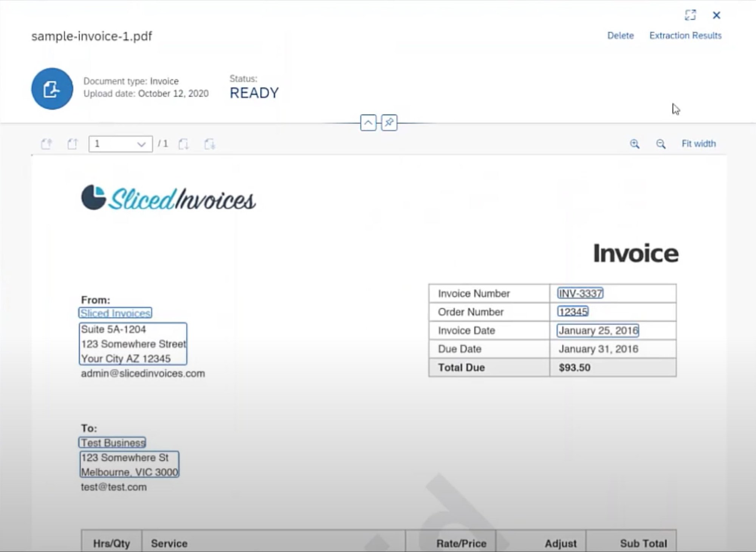The width and height of the screenshot is (756, 552).
Task: Select the highlighted Suite 5A-1204 address block
Action: point(133,344)
